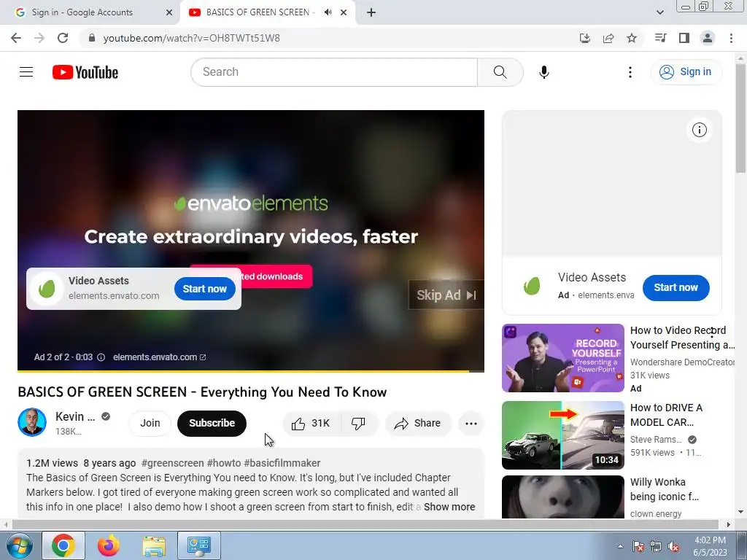747x560 pixels.
Task: Open Record Yourself Presenting thumbnail
Action: tap(563, 358)
